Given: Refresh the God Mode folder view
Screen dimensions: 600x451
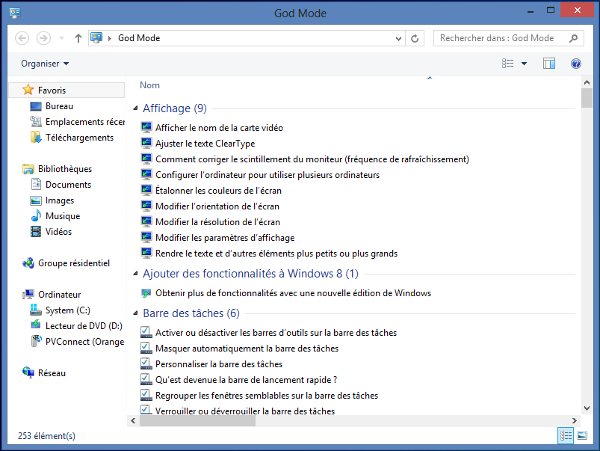Looking at the screenshot, I should [x=416, y=39].
